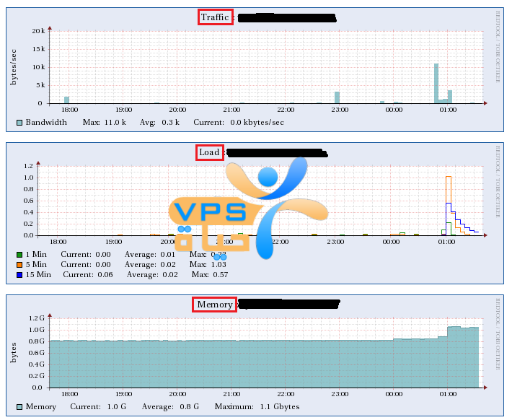Select the Load graph title
Screen dimensions: 512x420
(x=209, y=152)
